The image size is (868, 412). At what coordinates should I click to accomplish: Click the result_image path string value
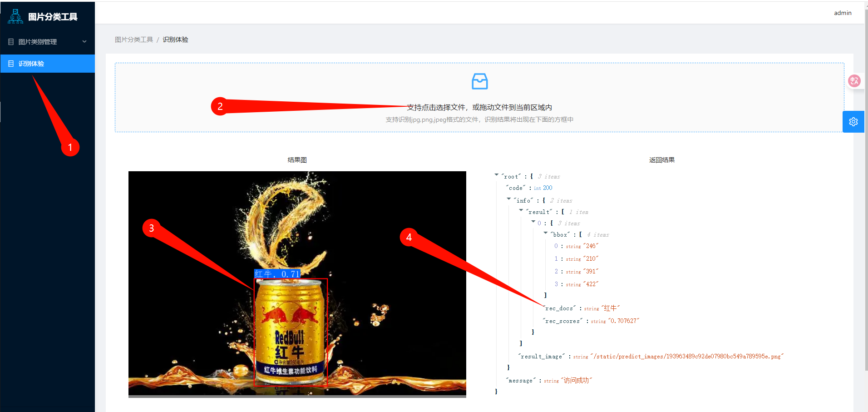[x=687, y=357]
